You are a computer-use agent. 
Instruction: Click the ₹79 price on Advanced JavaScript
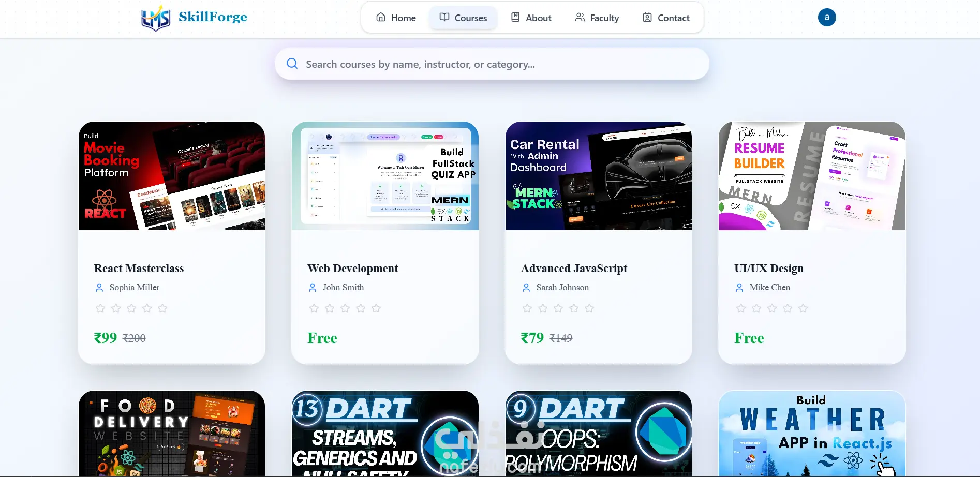click(532, 338)
